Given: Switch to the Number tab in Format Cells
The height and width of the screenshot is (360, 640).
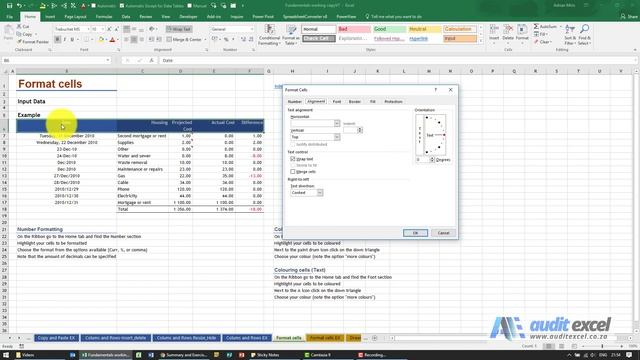Looking at the screenshot, I should click(x=294, y=102).
